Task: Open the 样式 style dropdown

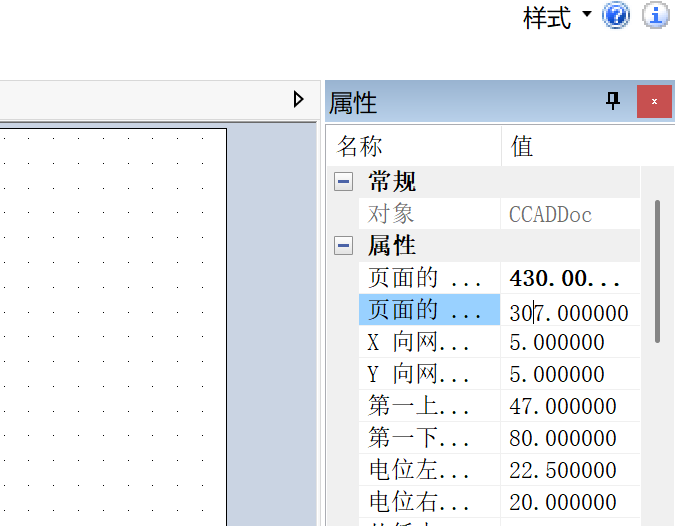Action: pos(557,17)
